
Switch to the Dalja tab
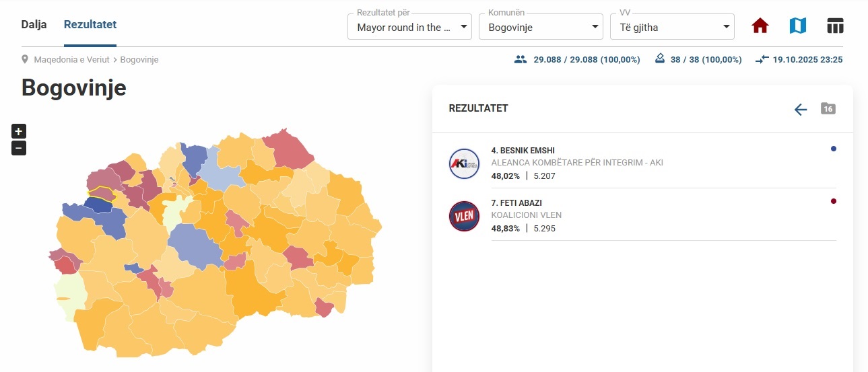[x=34, y=25]
